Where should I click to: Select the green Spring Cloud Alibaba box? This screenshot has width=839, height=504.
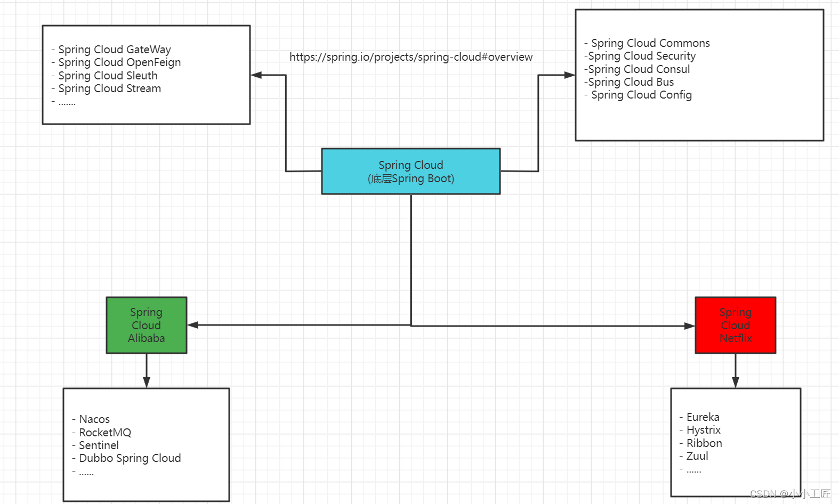146,325
